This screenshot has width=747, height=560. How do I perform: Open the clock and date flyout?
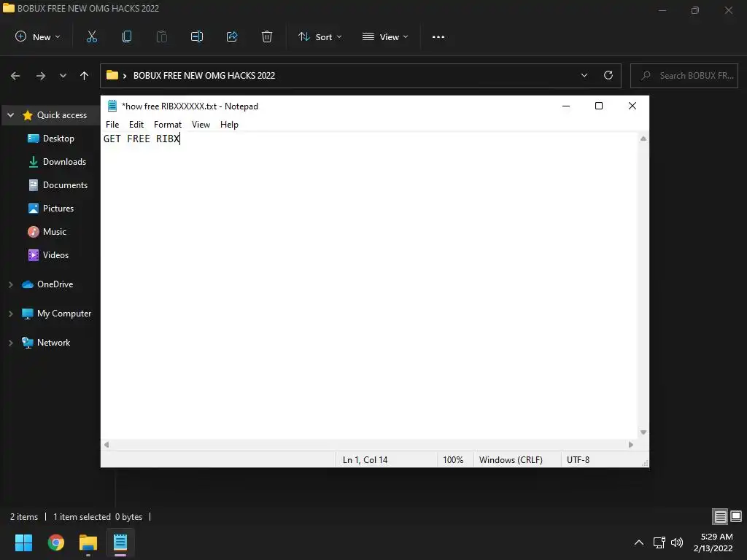(x=713, y=542)
